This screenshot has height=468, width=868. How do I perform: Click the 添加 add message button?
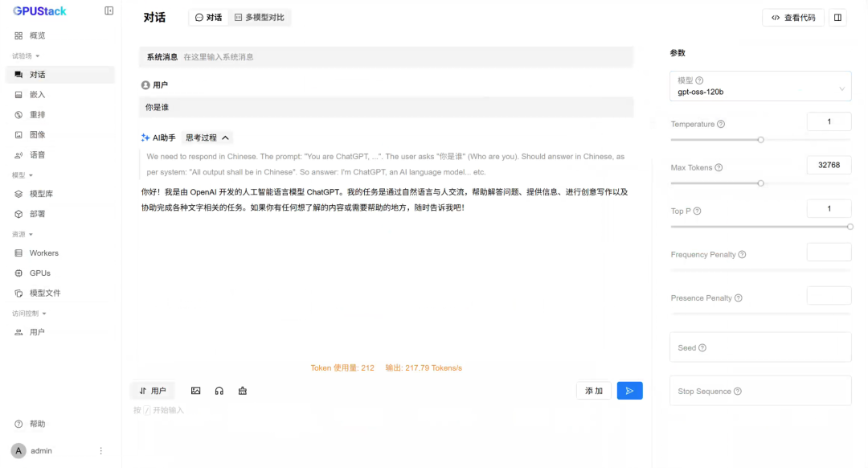(x=594, y=390)
